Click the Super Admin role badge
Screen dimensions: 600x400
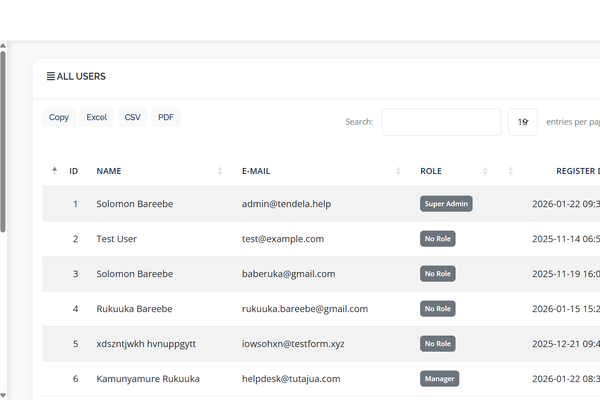446,204
